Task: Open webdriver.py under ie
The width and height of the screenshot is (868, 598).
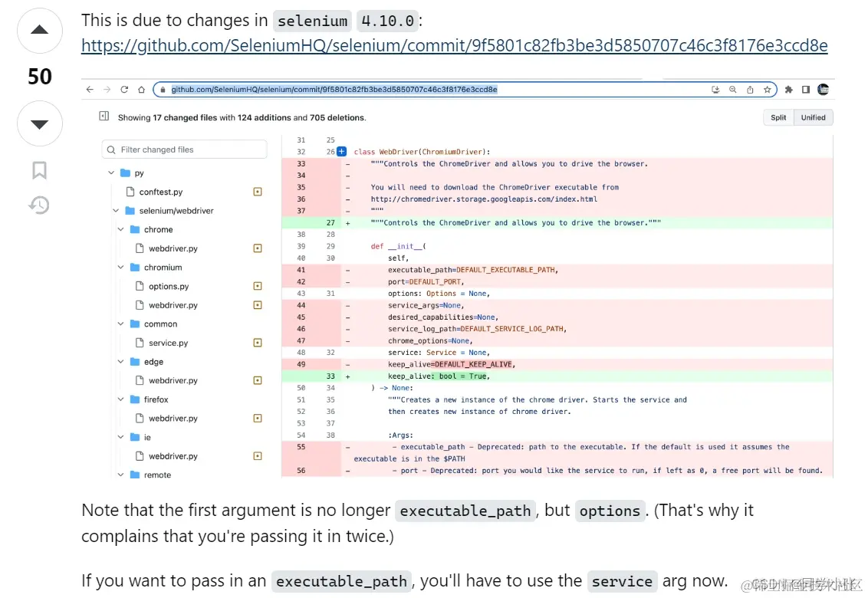Action: coord(173,456)
